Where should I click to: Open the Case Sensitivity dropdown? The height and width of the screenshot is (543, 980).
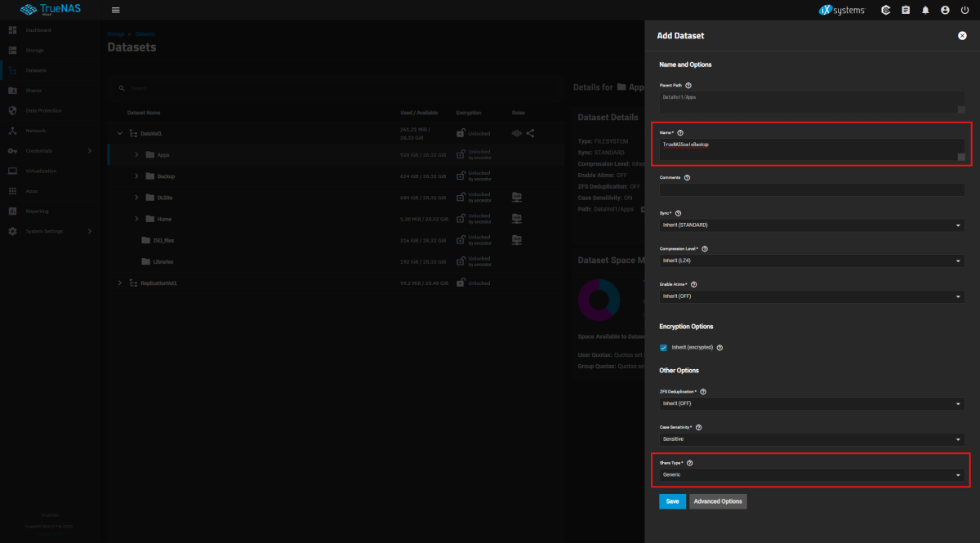pyautogui.click(x=813, y=439)
